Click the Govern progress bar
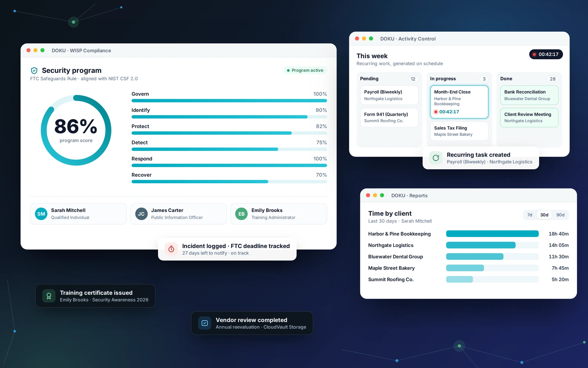The height and width of the screenshot is (368, 588). (229, 101)
